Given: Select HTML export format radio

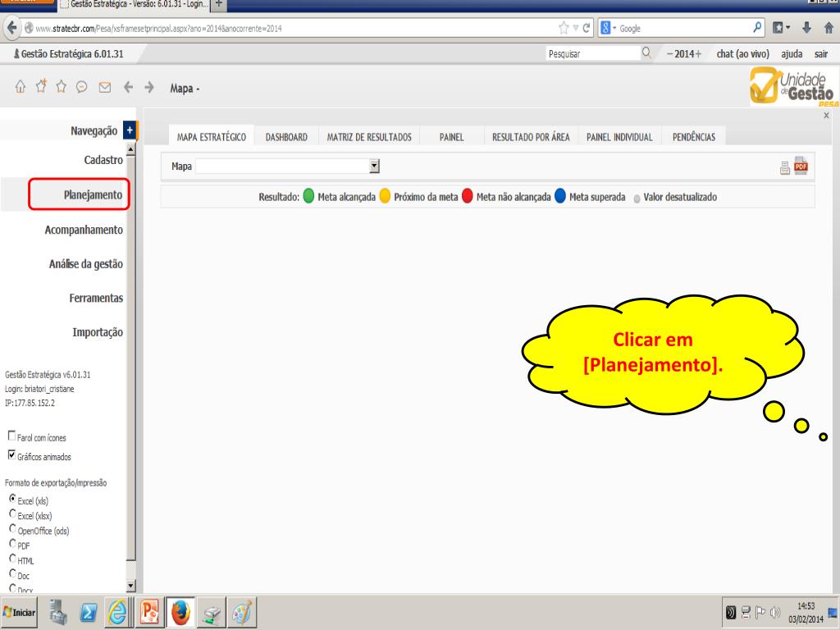Looking at the screenshot, I should [12, 558].
